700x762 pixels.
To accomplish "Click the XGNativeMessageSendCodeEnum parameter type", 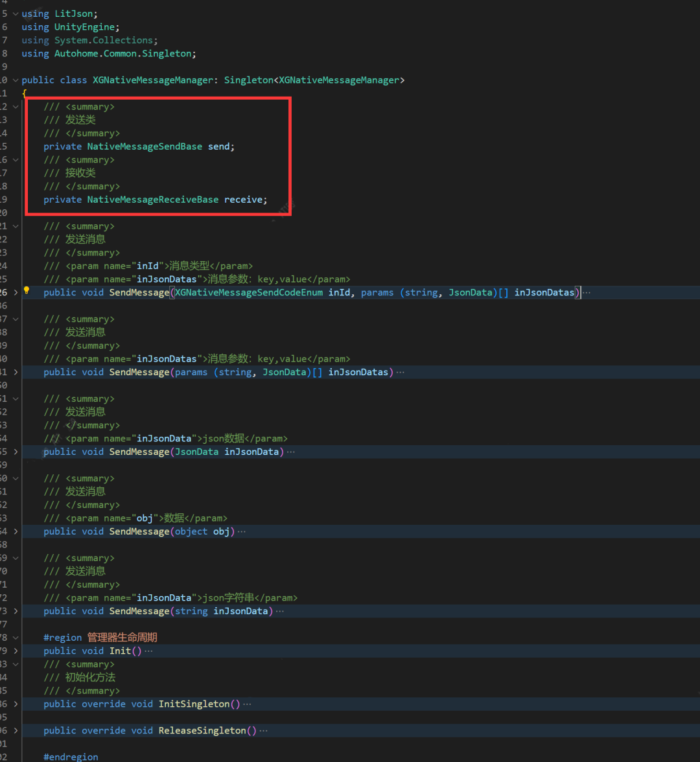I will [249, 293].
